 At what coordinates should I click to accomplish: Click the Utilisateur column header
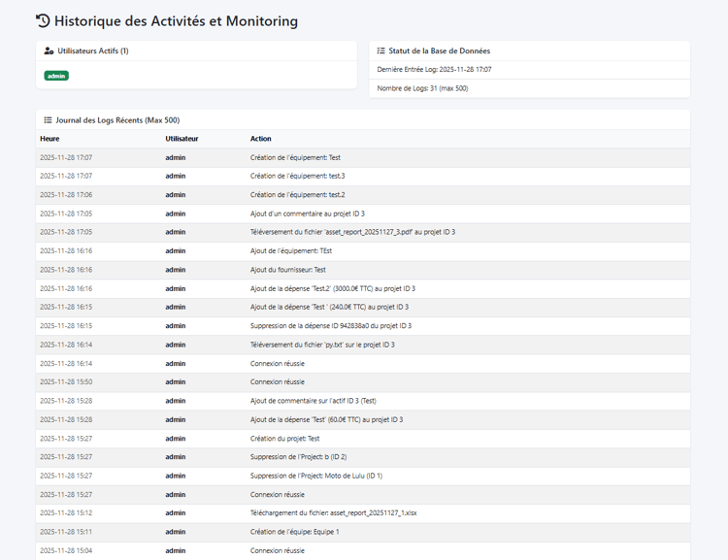tap(182, 139)
